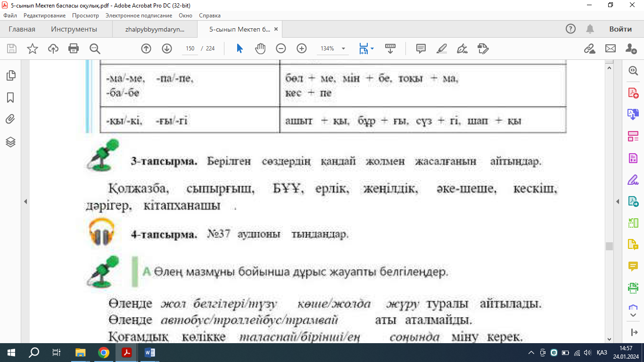Open Microsoft Word from the taskbar
Screen dimensions: 644x362
(150, 352)
